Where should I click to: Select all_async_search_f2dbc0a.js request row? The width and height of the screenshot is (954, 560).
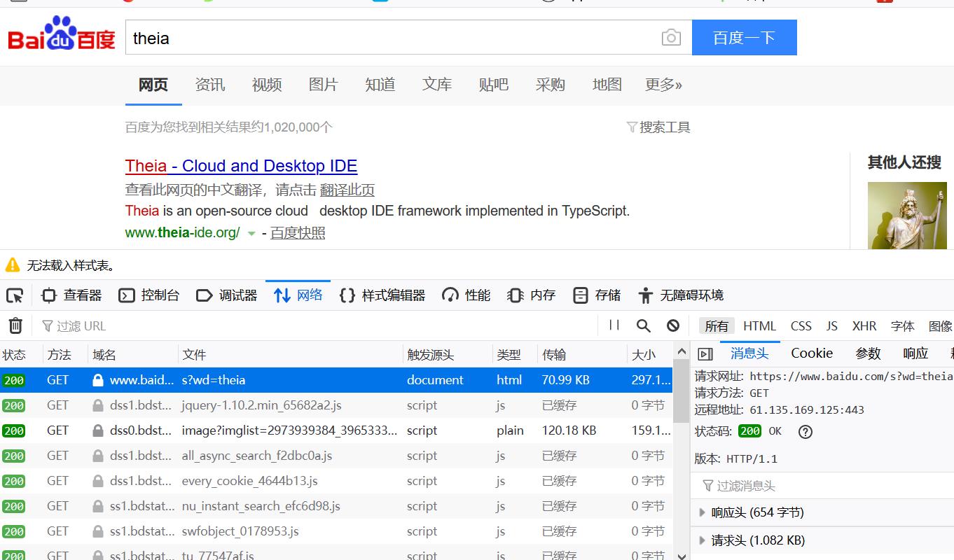coord(336,456)
